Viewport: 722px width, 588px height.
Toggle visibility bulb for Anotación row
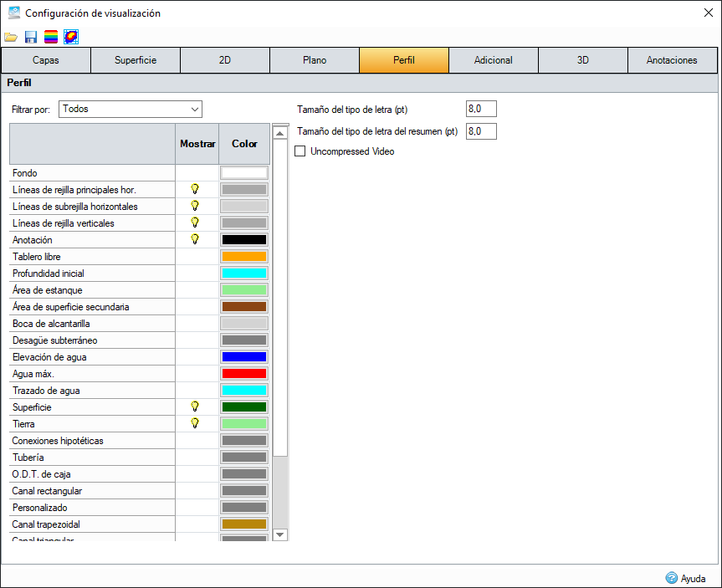[195, 239]
